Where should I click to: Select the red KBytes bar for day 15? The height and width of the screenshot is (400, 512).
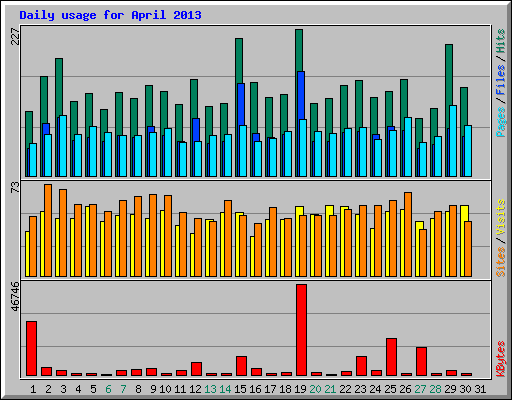[x=242, y=366]
